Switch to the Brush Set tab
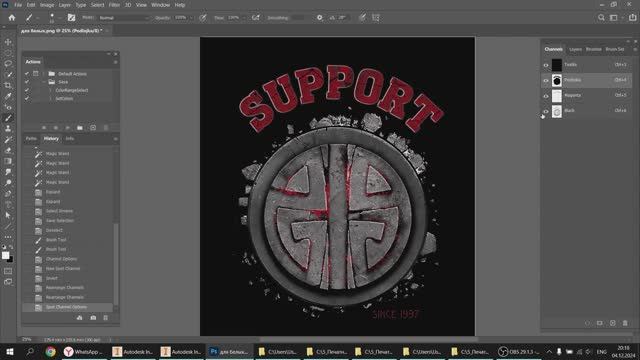This screenshot has height=360, width=640. (x=615, y=49)
